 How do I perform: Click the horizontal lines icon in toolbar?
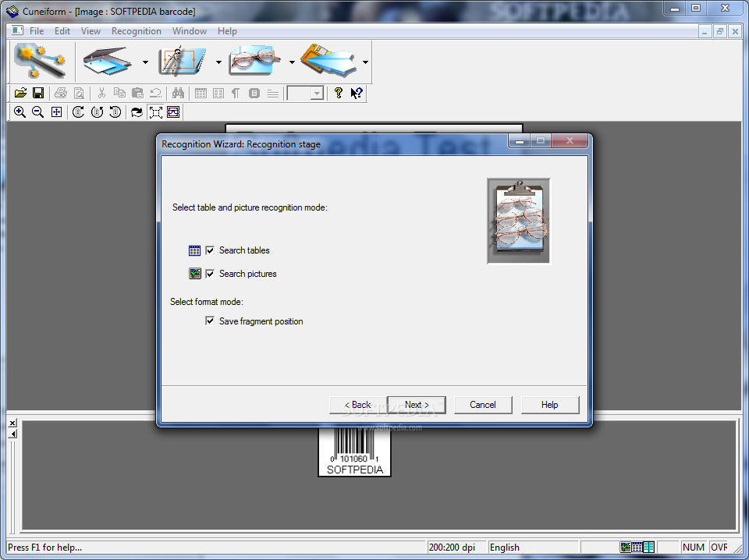tap(273, 93)
